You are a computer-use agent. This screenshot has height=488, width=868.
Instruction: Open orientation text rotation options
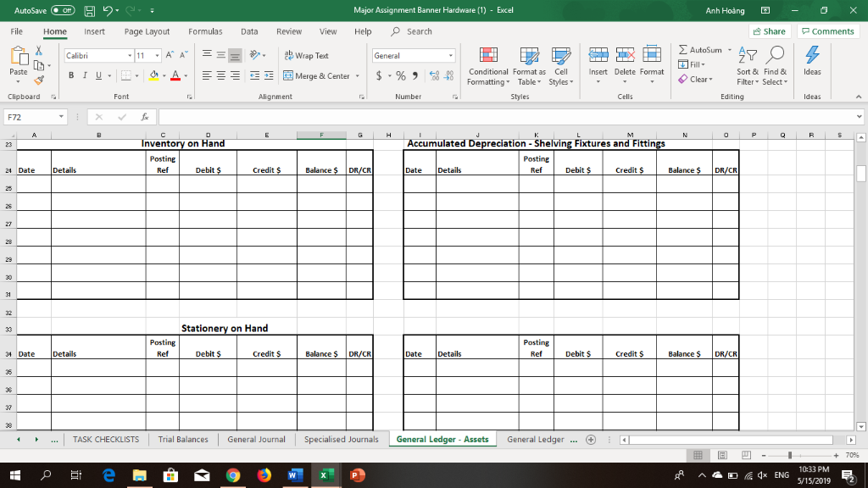click(257, 55)
